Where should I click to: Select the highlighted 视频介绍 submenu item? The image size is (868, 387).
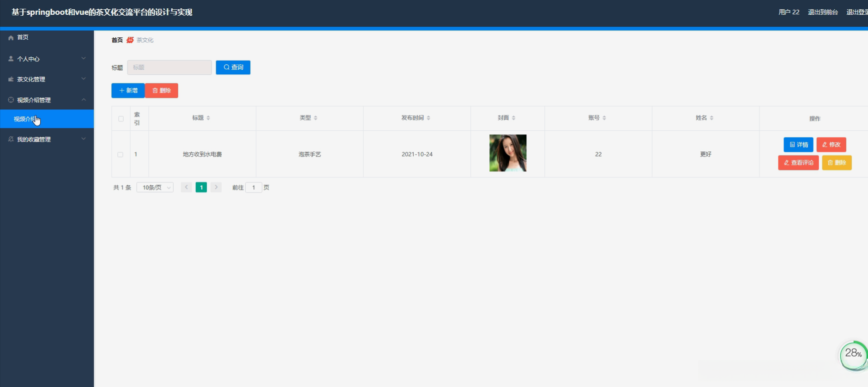pos(47,119)
